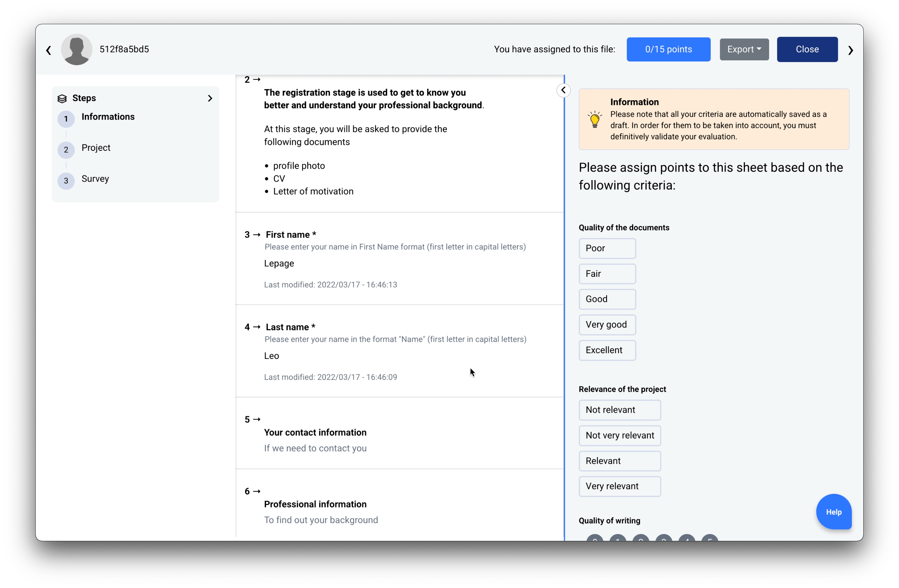Select Poor for document quality
This screenshot has width=899, height=588.
[607, 248]
